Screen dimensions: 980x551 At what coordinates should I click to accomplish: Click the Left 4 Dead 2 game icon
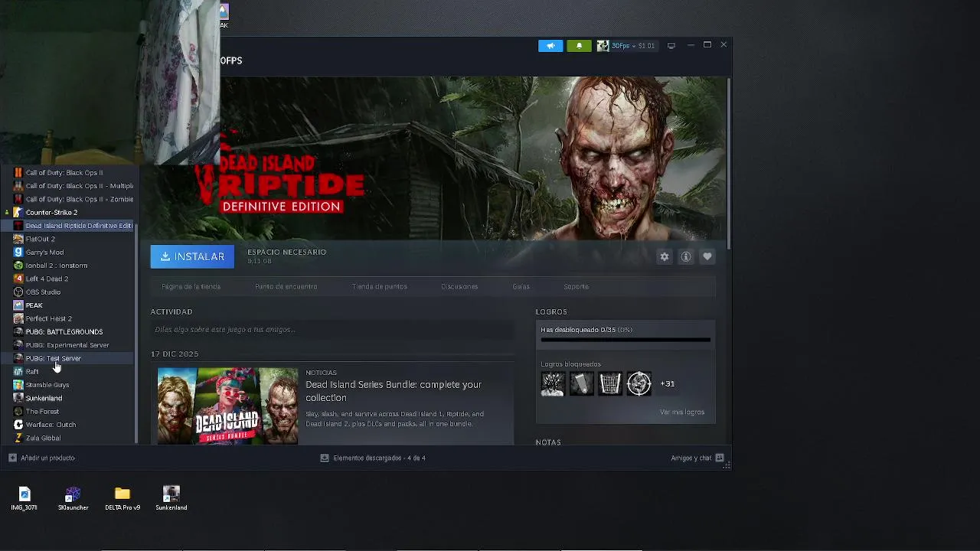(x=18, y=279)
